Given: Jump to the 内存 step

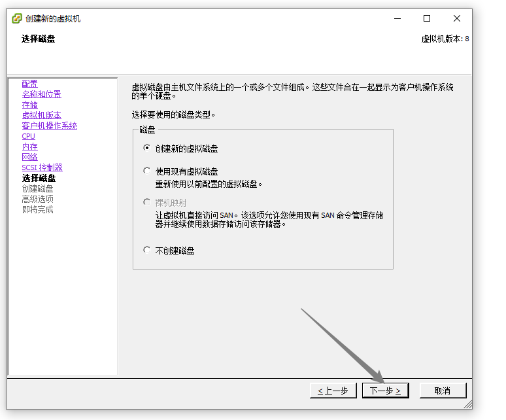Looking at the screenshot, I should (29, 147).
